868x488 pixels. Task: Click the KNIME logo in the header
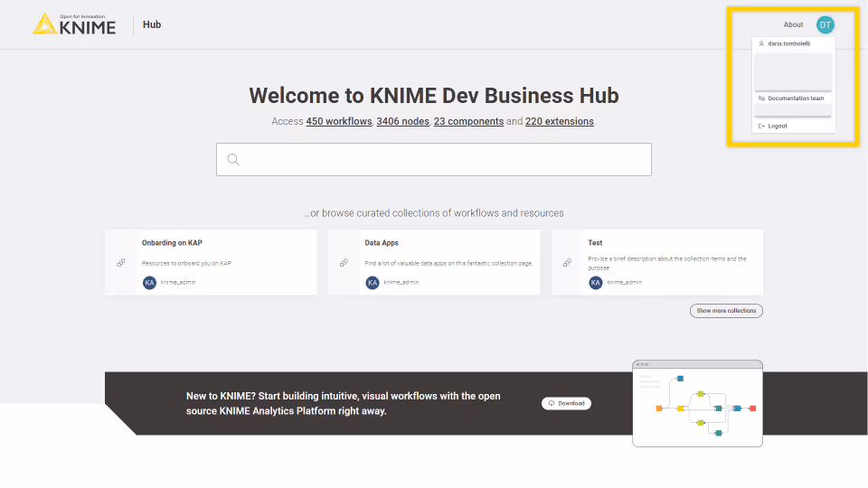tap(74, 24)
